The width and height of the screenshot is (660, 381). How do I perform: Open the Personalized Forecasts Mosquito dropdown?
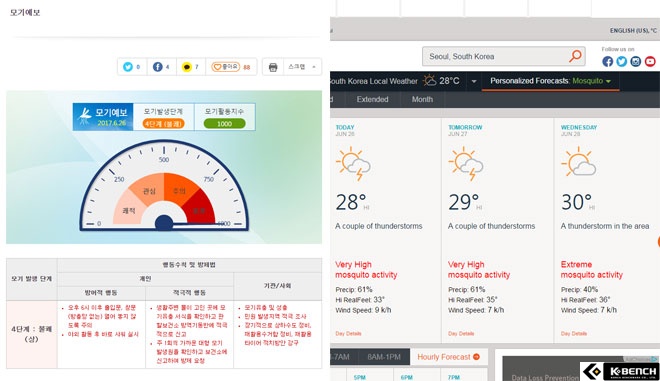tap(550, 81)
